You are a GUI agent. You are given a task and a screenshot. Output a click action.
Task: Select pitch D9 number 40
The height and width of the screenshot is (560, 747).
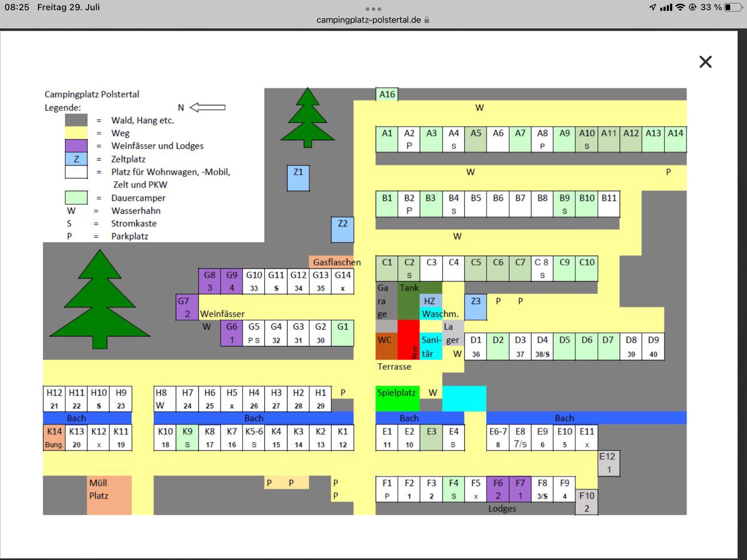(x=653, y=346)
